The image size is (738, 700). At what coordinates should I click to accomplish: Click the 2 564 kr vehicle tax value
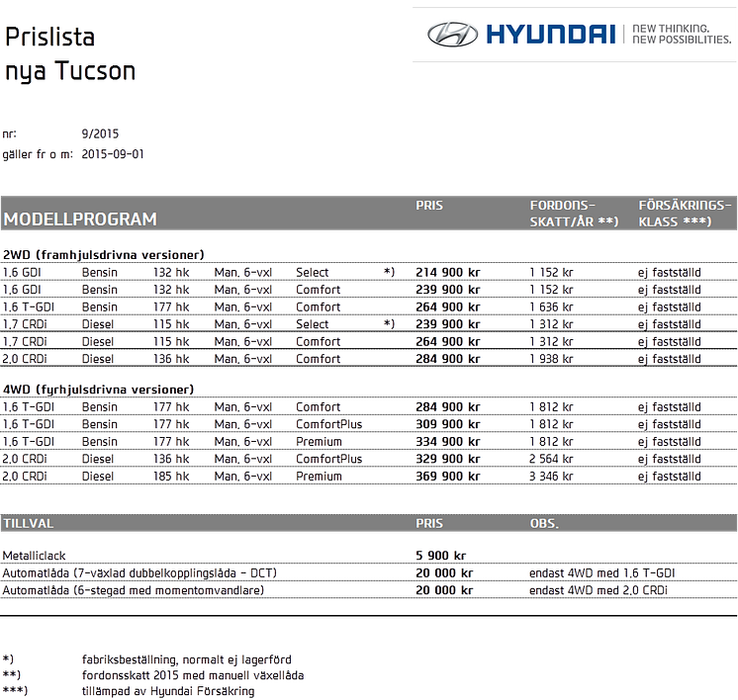(551, 459)
